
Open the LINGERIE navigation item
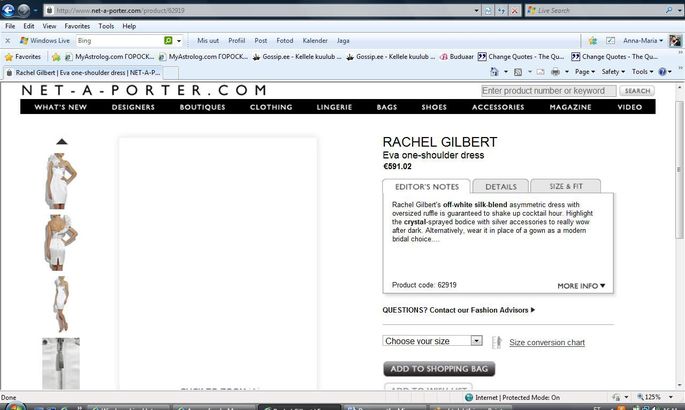pyautogui.click(x=334, y=107)
